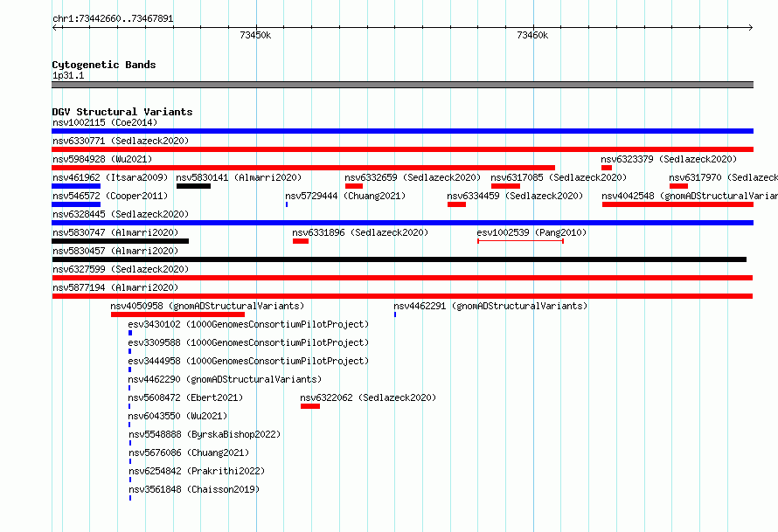Select the nsv6317970 variant label
The width and height of the screenshot is (778, 532).
click(723, 177)
